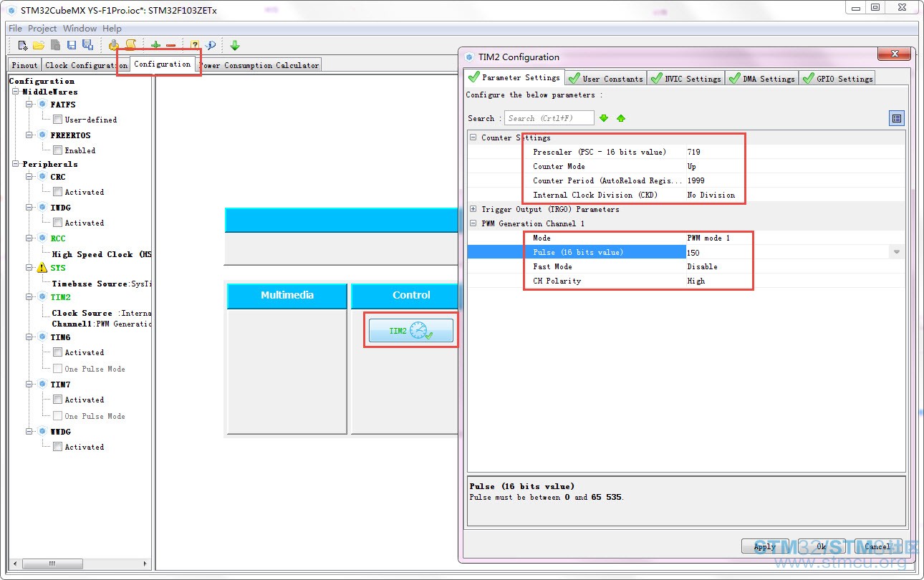The width and height of the screenshot is (924, 580).
Task: Click the TIM2 button in Control panel
Action: [411, 330]
